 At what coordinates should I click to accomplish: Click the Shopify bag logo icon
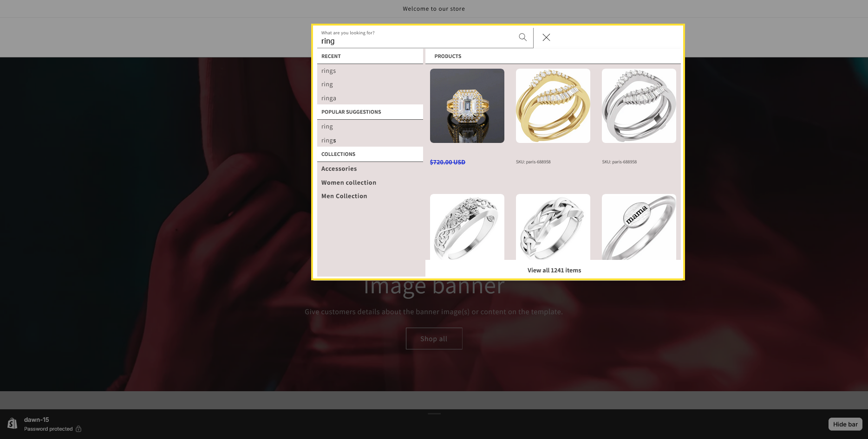coord(13,423)
